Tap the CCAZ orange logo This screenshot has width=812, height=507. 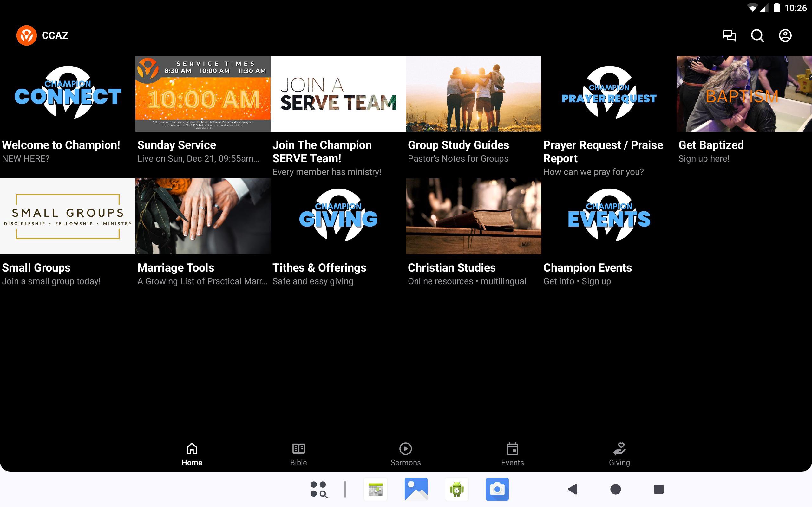click(27, 35)
